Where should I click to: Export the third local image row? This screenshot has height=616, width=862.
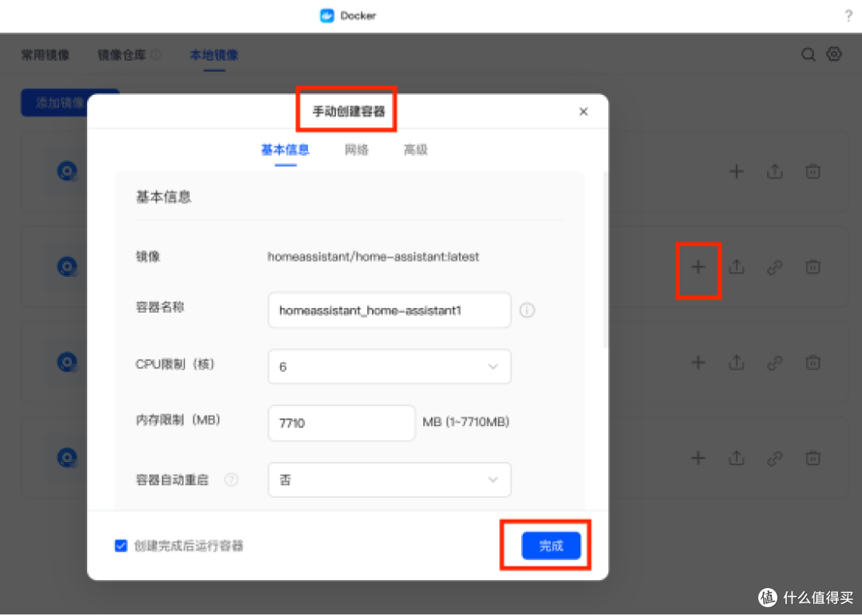tap(737, 363)
